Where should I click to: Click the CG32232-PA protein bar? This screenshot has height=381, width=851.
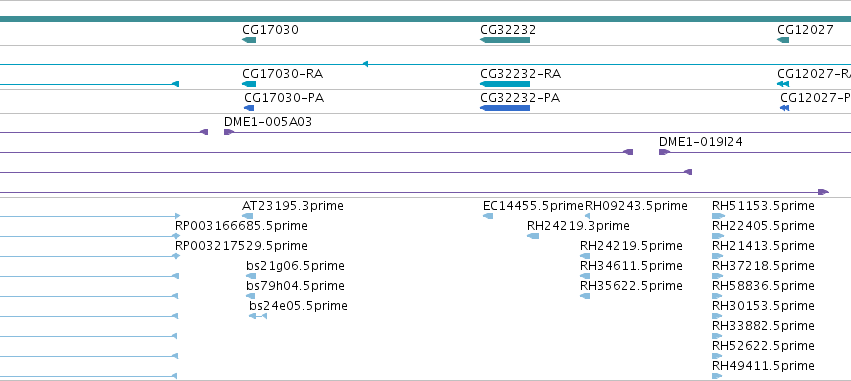tap(505, 108)
